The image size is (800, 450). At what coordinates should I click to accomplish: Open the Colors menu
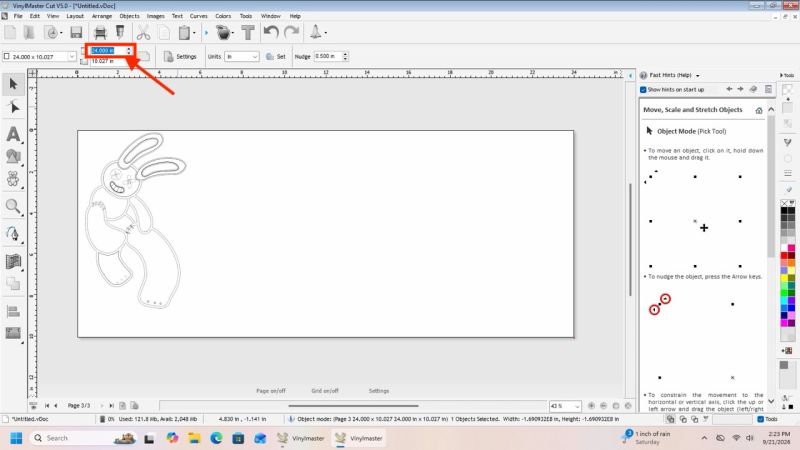click(x=223, y=16)
